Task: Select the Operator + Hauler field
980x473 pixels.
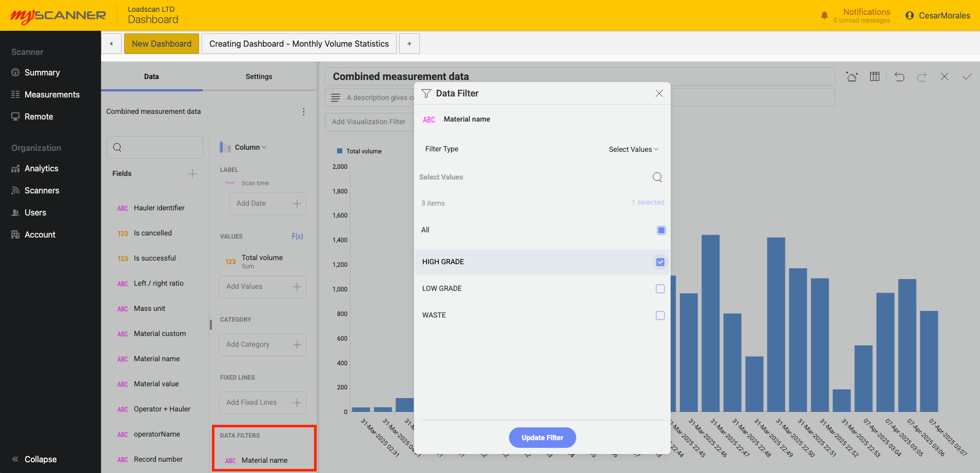Action: click(162, 409)
